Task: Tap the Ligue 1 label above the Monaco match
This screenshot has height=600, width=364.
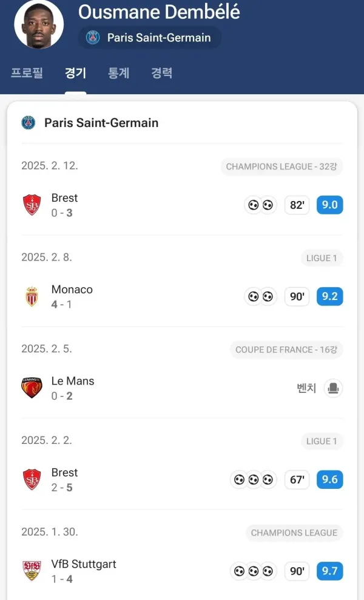Action: coord(322,258)
